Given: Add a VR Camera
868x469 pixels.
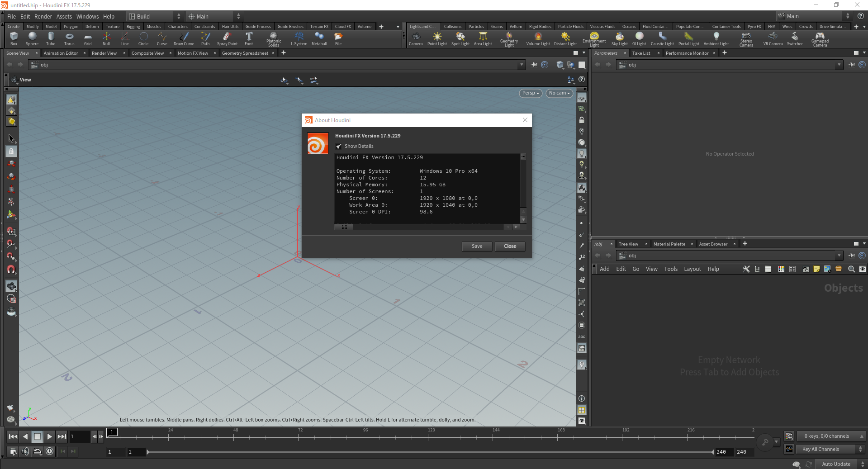Looking at the screenshot, I should pos(773,38).
